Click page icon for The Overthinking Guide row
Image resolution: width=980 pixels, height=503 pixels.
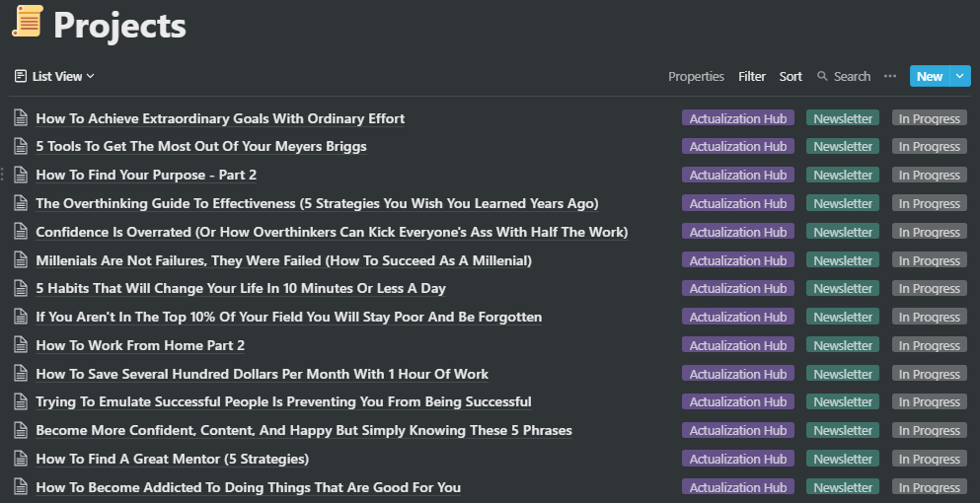(x=22, y=202)
